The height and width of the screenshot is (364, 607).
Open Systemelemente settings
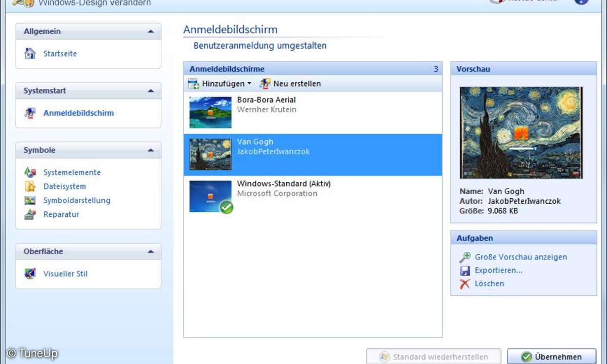(x=72, y=172)
